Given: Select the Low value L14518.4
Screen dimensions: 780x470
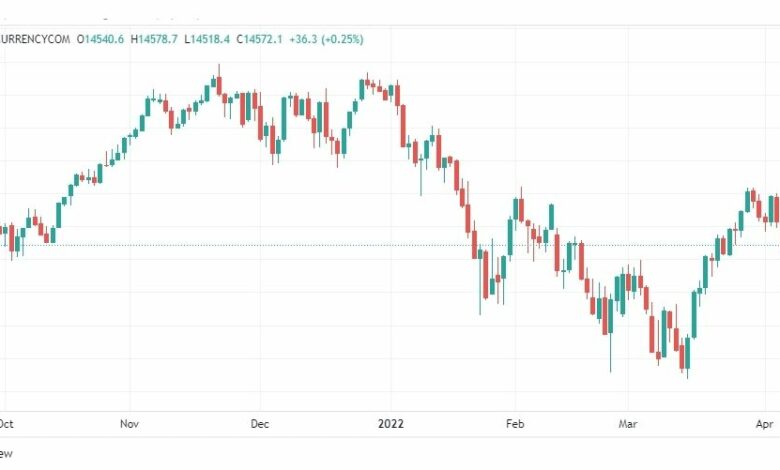Looking at the screenshot, I should [207, 39].
